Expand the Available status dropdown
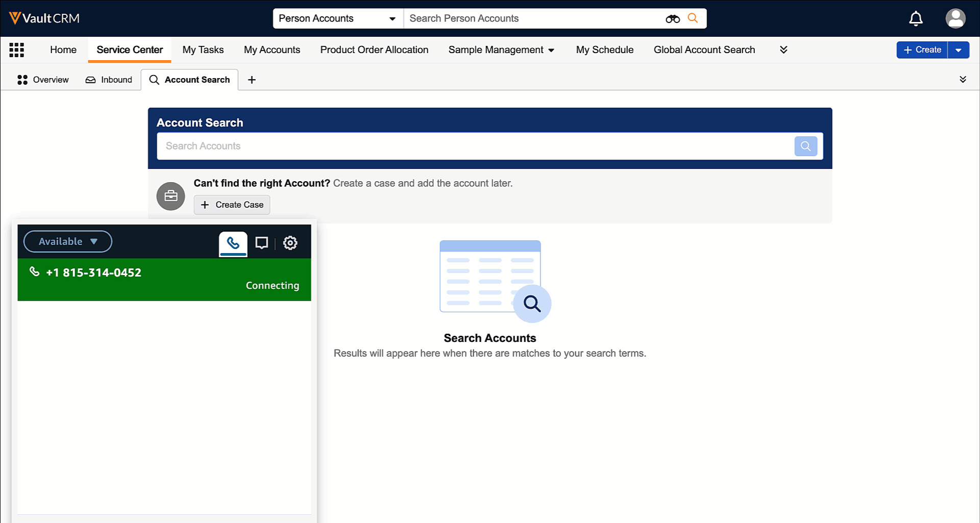Image resolution: width=980 pixels, height=523 pixels. [68, 241]
